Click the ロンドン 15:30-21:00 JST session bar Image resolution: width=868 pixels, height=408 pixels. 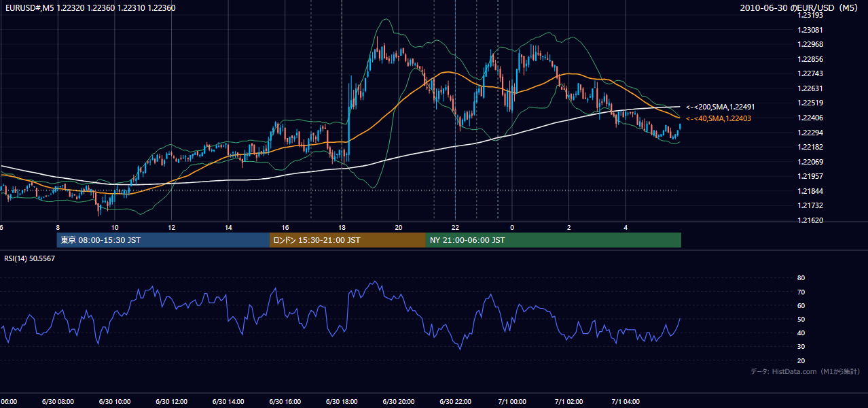(x=348, y=240)
